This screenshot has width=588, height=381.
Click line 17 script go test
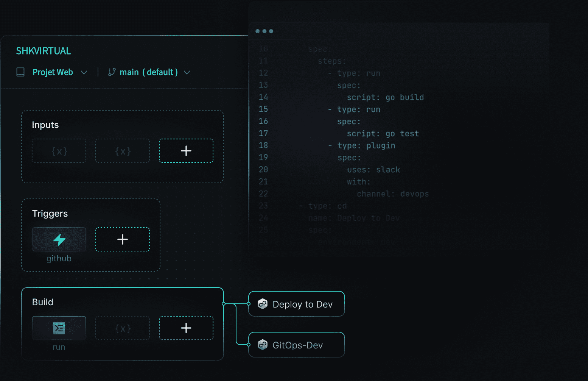click(x=383, y=134)
